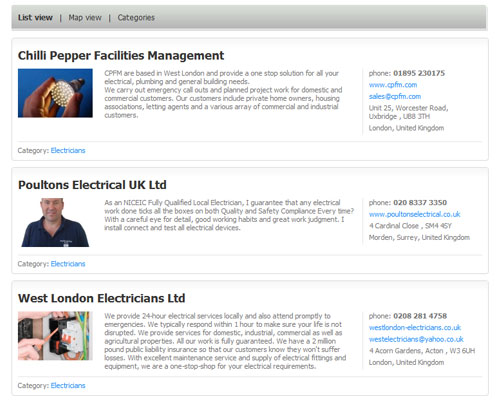The width and height of the screenshot is (500, 400).
Task: Open Poultons Electrical UK Ltd title
Action: click(x=92, y=185)
